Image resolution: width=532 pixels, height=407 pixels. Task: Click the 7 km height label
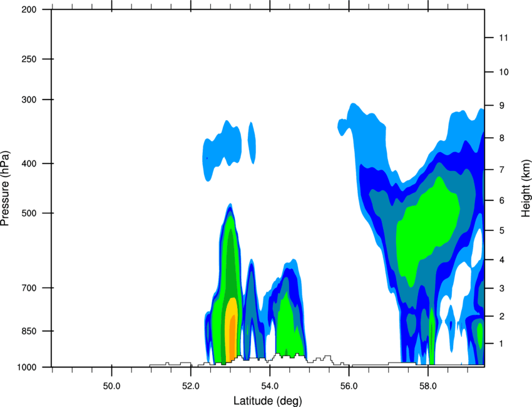click(x=502, y=170)
